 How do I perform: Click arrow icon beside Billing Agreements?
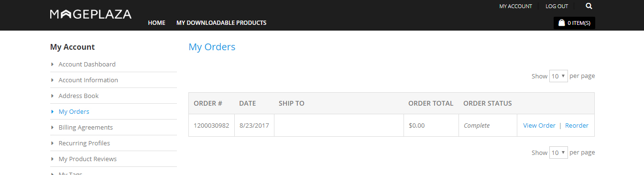(x=52, y=127)
